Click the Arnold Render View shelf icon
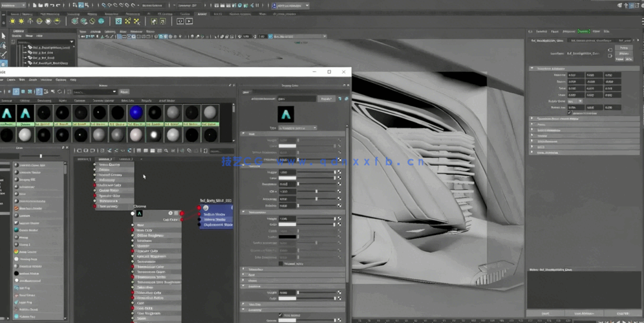This screenshot has height=323, width=644. (x=180, y=21)
